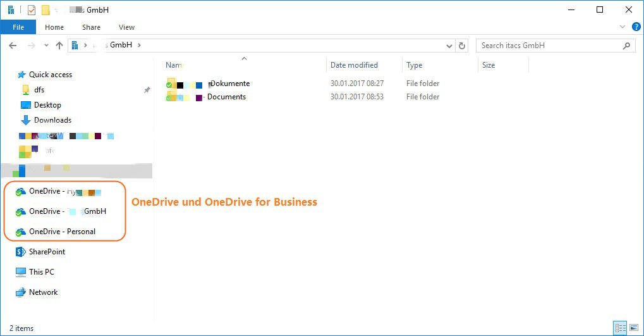Viewport: 644px width, 336px height.
Task: Sort by Date modified column header
Action: pyautogui.click(x=354, y=65)
